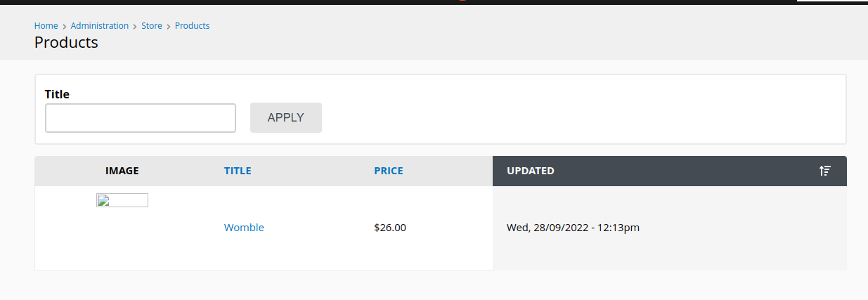This screenshot has height=300, width=868.
Task: Go to the Home breadcrumb link
Action: coord(46,25)
